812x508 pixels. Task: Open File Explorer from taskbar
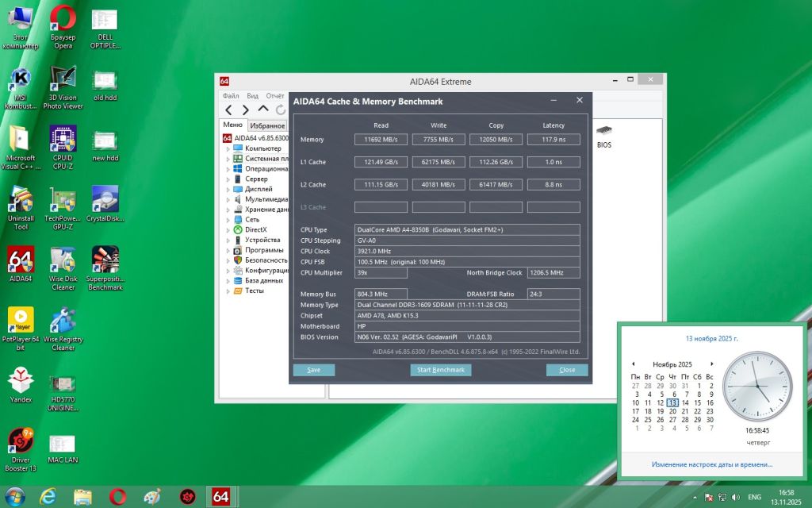click(82, 497)
